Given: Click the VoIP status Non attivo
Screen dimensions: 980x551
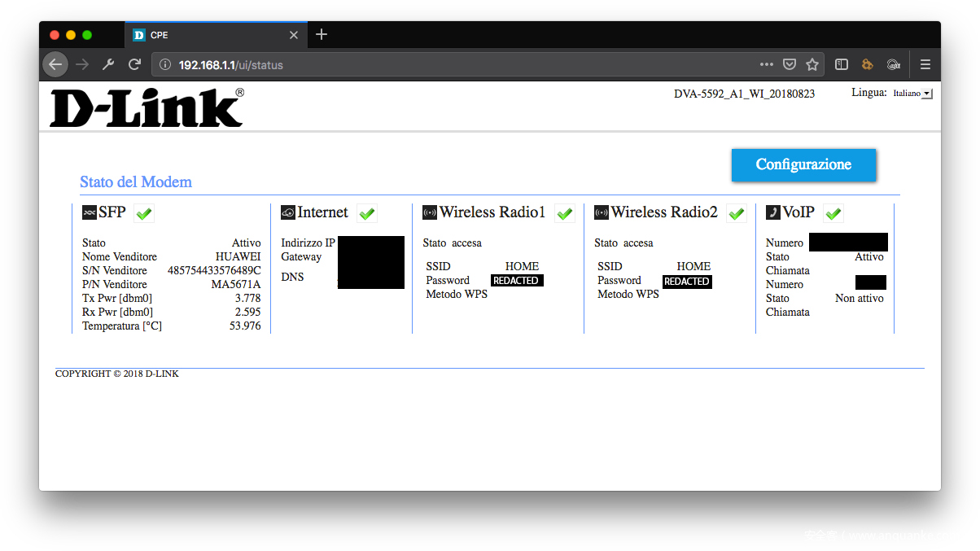Looking at the screenshot, I should 859,298.
